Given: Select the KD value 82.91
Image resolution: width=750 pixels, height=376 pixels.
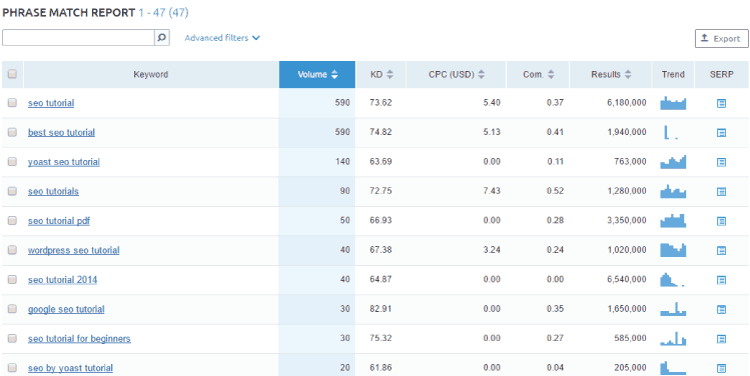Looking at the screenshot, I should 381,309.
